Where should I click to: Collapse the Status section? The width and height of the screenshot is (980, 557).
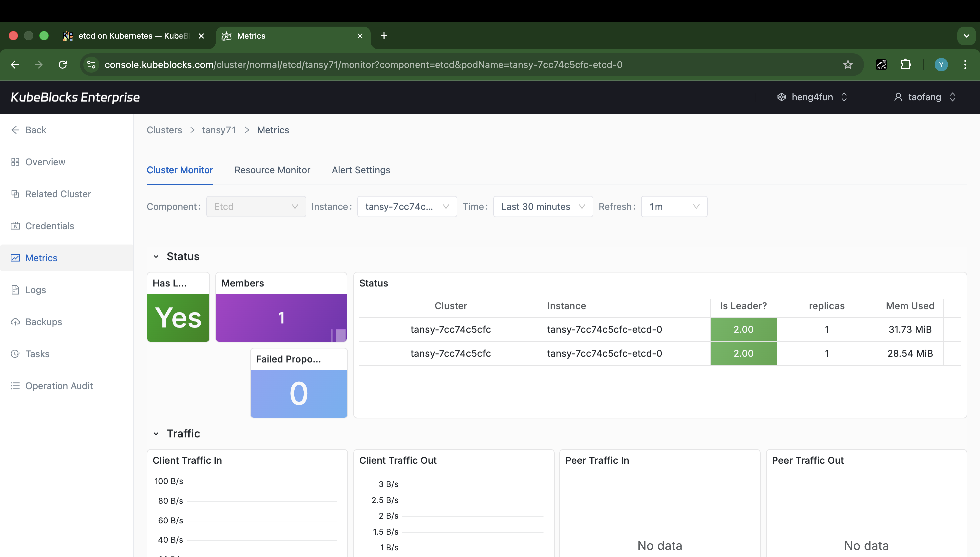click(156, 257)
